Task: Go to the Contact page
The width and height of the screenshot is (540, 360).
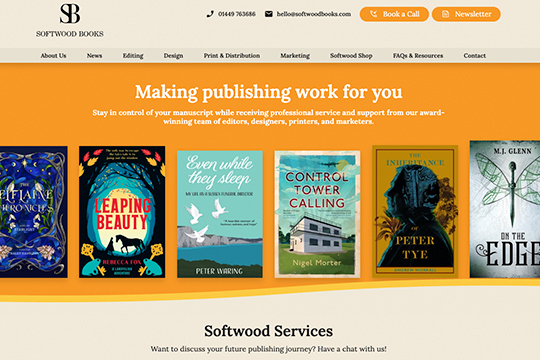Action: (x=475, y=55)
